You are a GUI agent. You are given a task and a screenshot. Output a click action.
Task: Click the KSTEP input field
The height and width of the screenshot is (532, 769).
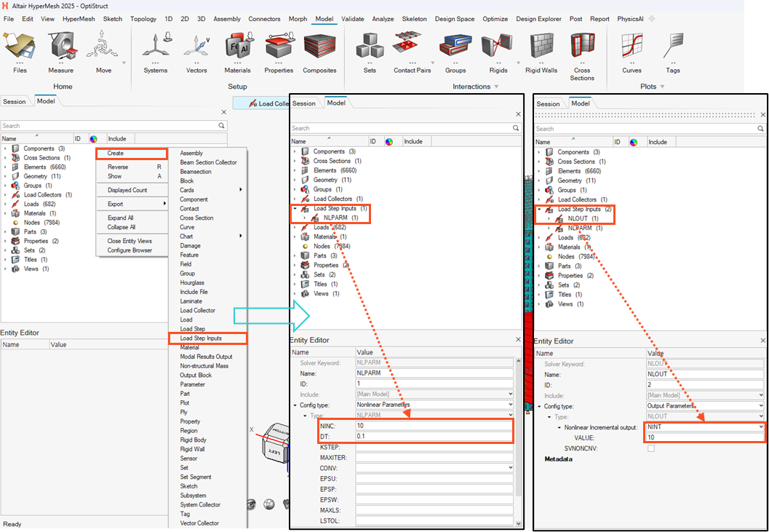coord(434,447)
